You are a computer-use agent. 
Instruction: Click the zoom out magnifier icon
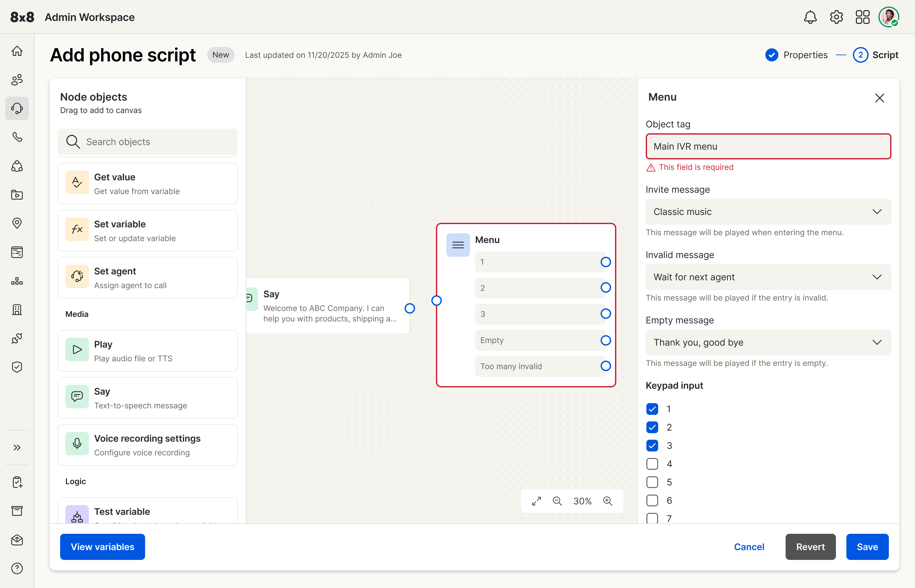click(557, 501)
